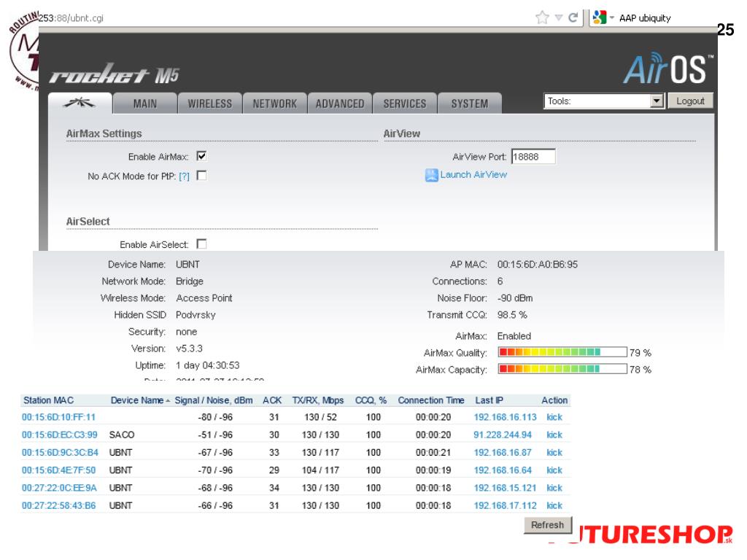Screen dimensions: 747x560
Task: Toggle No ACK Mode for PtP checkbox
Action: tap(201, 176)
